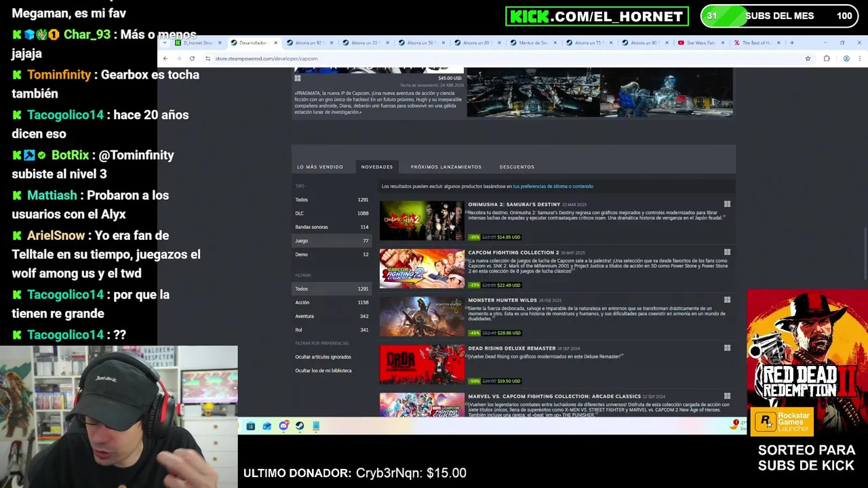Open Monster Hunter Wilds title
868x488 pixels.
[502, 300]
